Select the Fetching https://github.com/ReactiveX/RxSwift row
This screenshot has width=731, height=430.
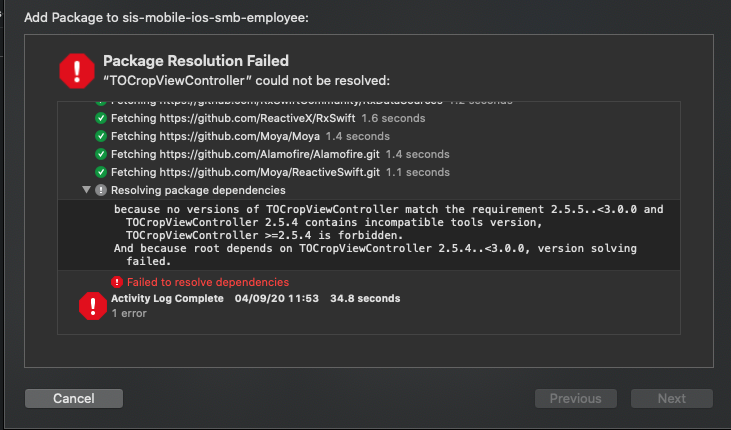coord(369,118)
